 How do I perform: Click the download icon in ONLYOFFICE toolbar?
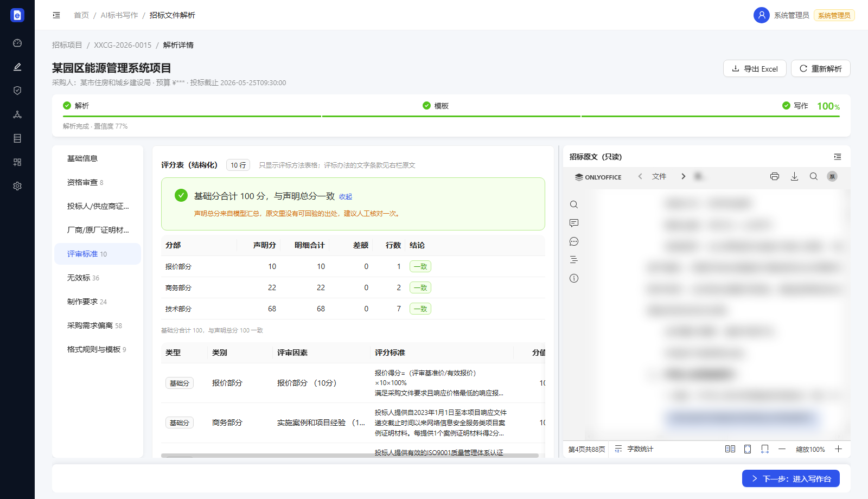[794, 176]
